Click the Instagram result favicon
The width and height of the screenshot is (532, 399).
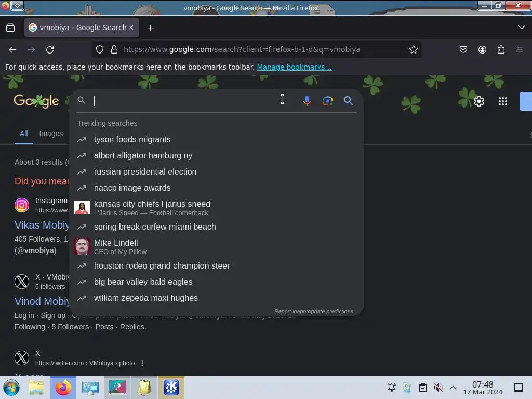(x=22, y=205)
